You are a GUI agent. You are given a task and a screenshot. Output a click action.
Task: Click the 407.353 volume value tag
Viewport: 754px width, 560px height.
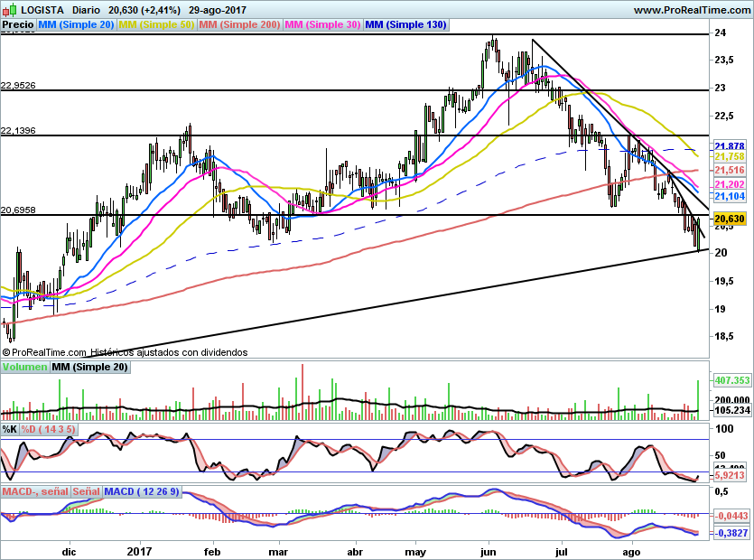[732, 381]
